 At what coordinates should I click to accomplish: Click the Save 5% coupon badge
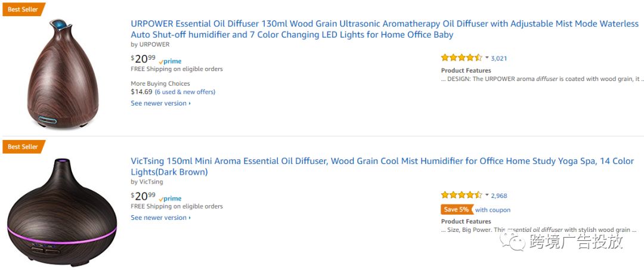click(x=457, y=209)
